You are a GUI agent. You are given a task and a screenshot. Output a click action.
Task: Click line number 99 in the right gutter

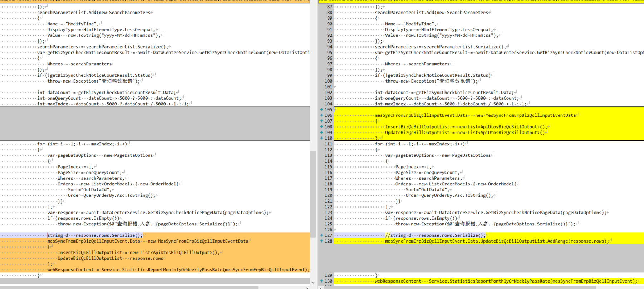click(x=329, y=75)
